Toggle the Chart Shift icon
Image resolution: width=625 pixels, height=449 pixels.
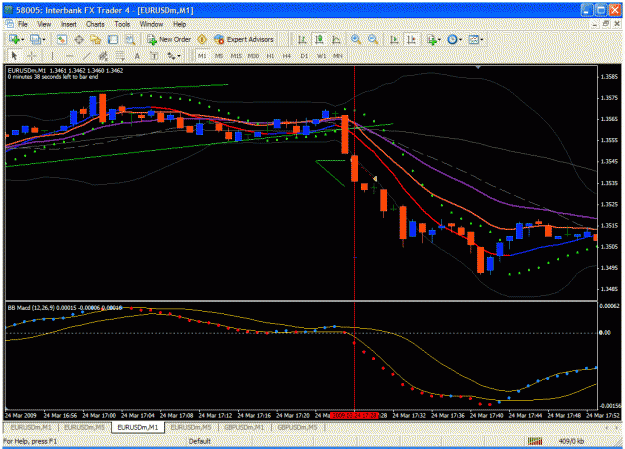[x=411, y=39]
